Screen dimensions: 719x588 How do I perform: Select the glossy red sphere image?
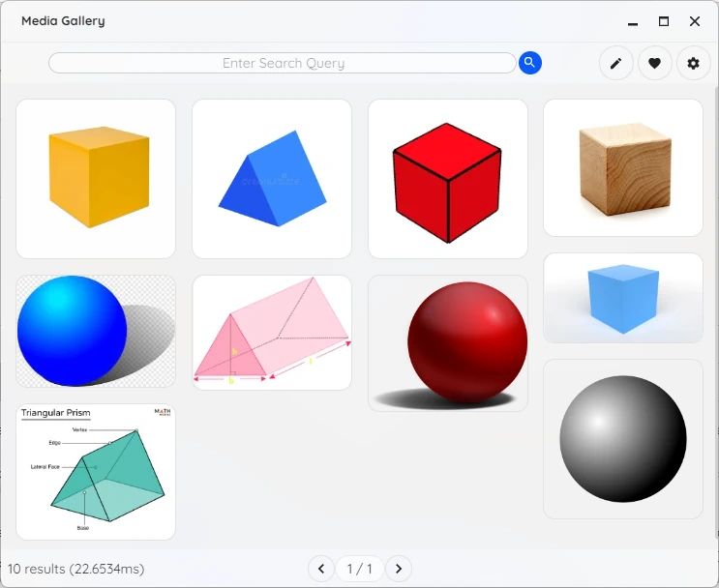pos(447,342)
